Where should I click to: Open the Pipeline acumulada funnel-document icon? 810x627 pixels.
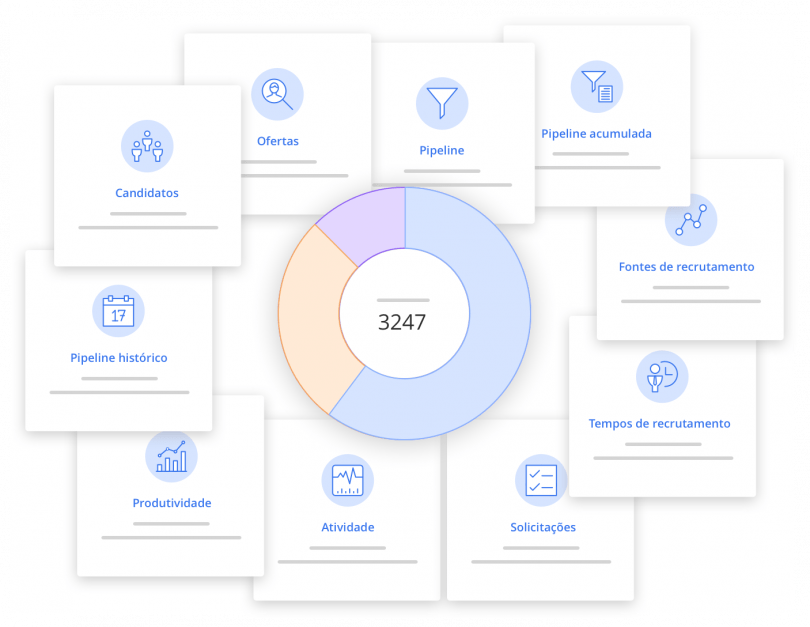(x=596, y=86)
